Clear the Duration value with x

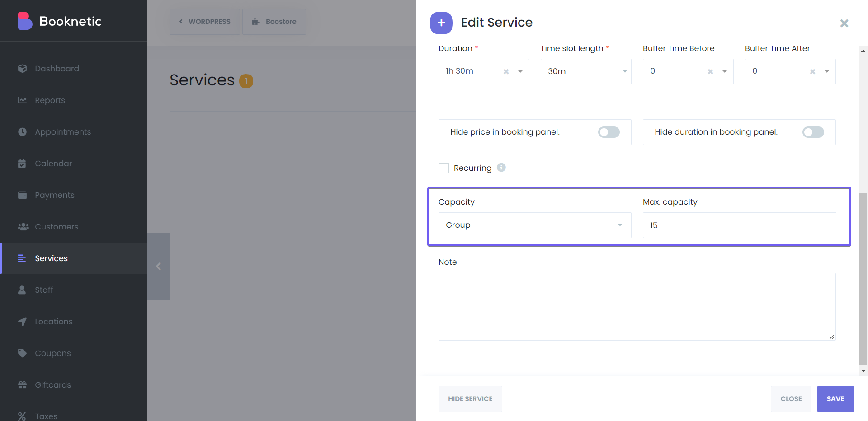pos(506,71)
